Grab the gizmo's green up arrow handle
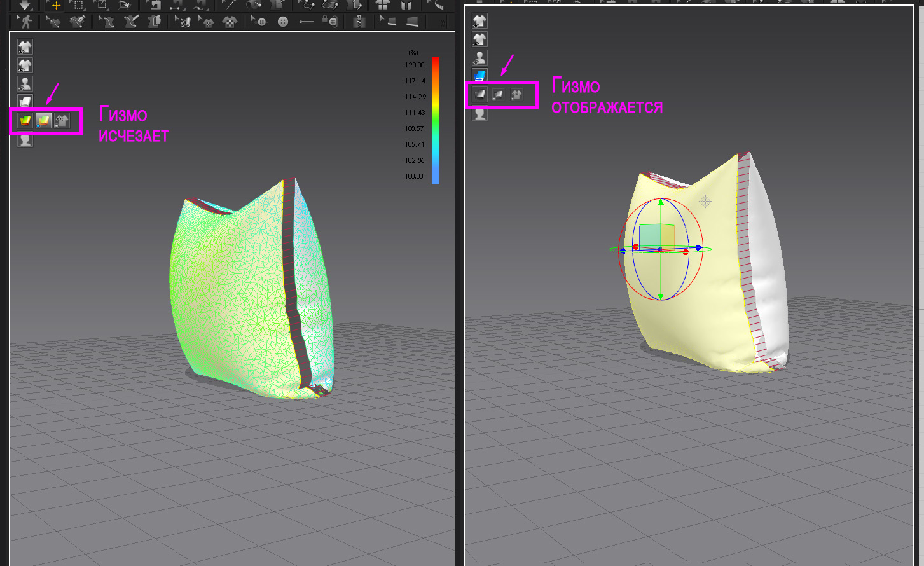This screenshot has width=924, height=566. [661, 203]
